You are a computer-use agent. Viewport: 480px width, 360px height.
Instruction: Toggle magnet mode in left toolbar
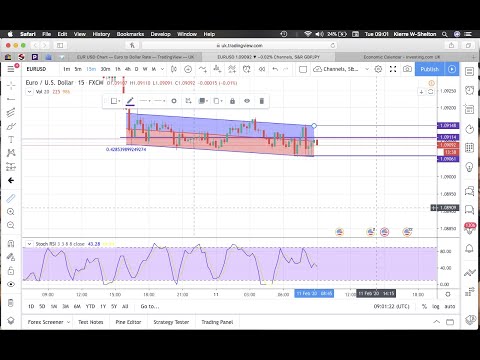(11, 243)
